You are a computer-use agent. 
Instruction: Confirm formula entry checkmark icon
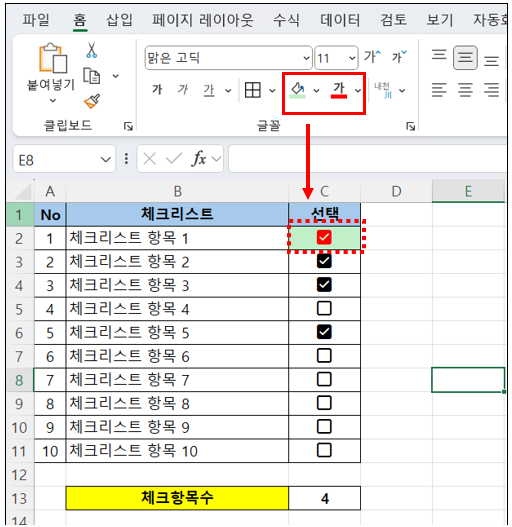tap(174, 159)
